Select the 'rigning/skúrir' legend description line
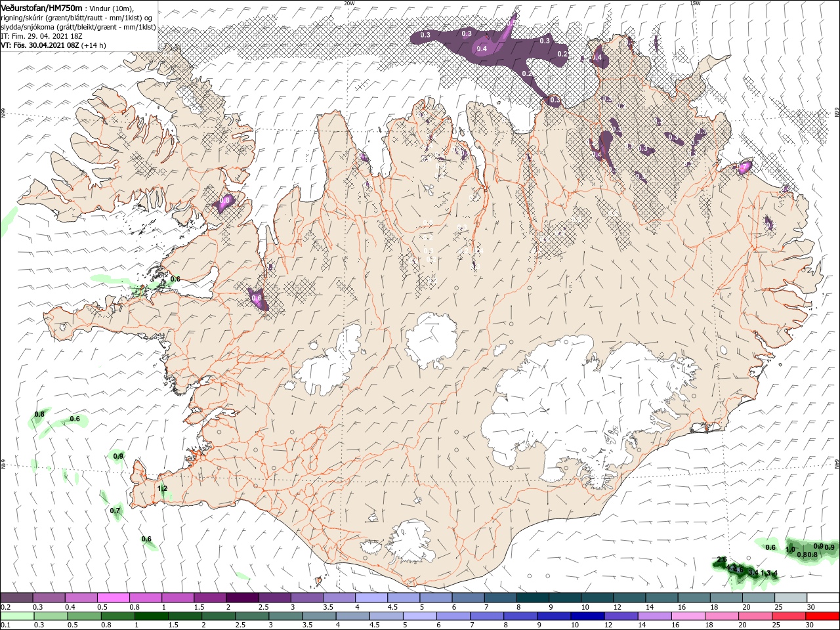This screenshot has width=840, height=630. [x=77, y=18]
